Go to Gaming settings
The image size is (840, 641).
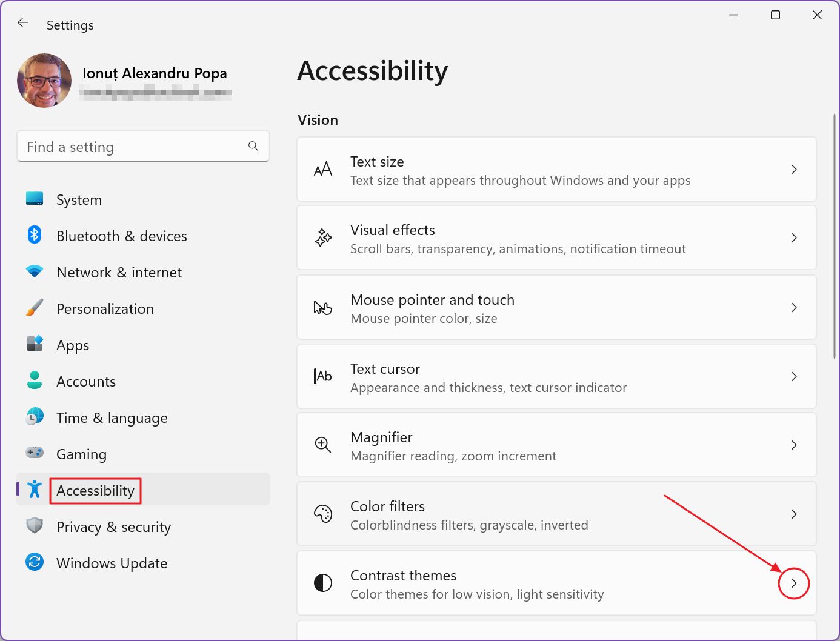tap(144, 454)
